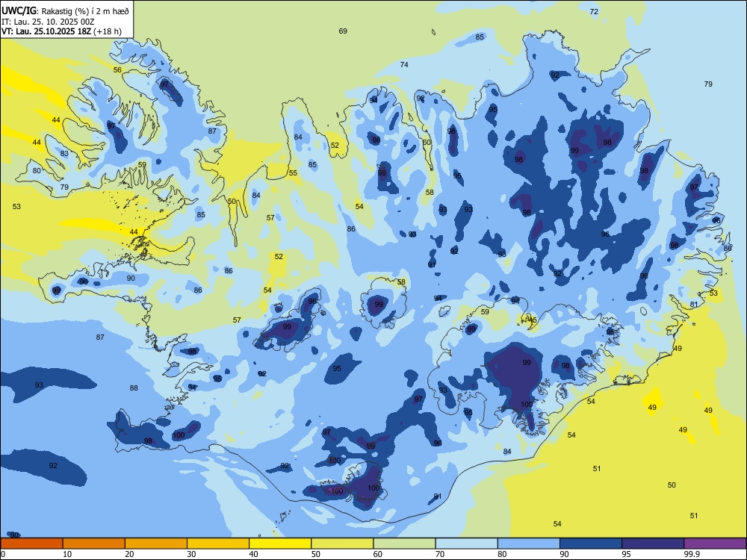The image size is (747, 560).
Task: Click the map value '56' in the Westfjords
Action: (117, 69)
